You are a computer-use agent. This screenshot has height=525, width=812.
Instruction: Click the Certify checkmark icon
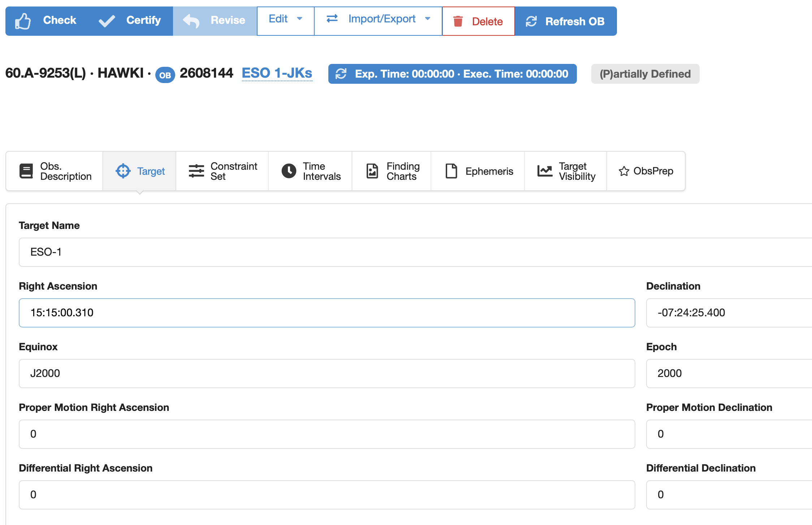click(x=107, y=21)
